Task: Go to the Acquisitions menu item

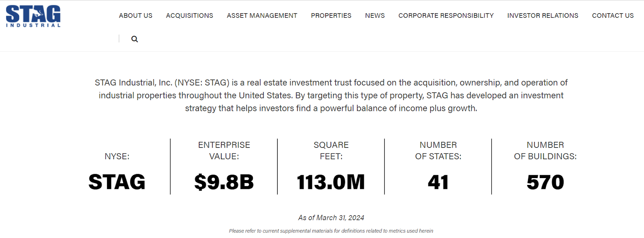Action: tap(190, 16)
